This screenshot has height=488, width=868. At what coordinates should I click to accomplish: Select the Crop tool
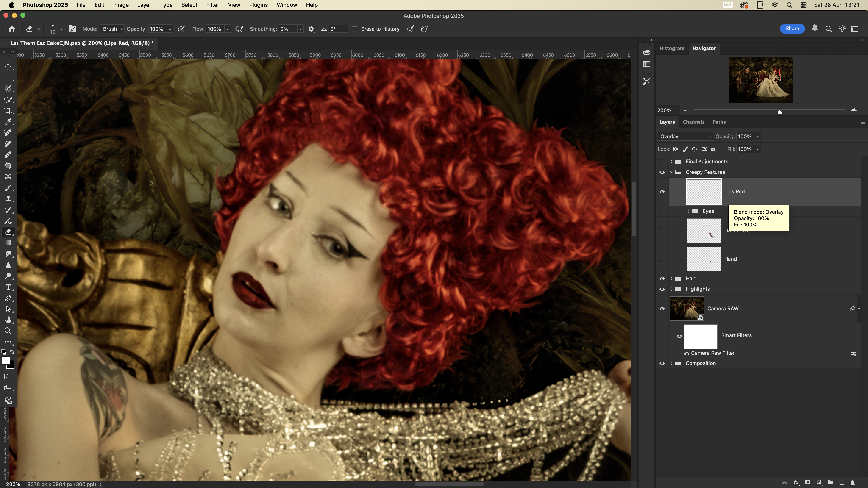(8, 111)
